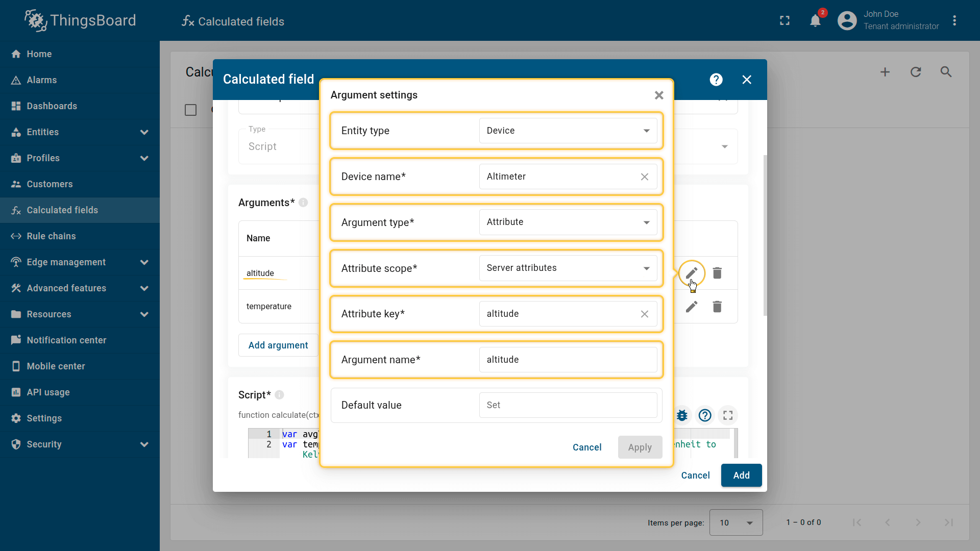980x551 pixels.
Task: Open the script debug bug icon
Action: click(x=682, y=415)
